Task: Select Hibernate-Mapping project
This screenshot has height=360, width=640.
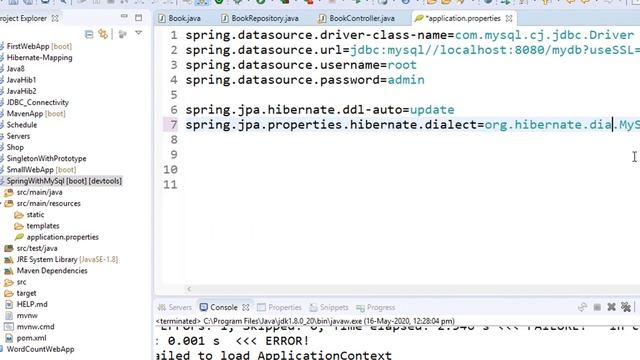Action: (x=39, y=58)
